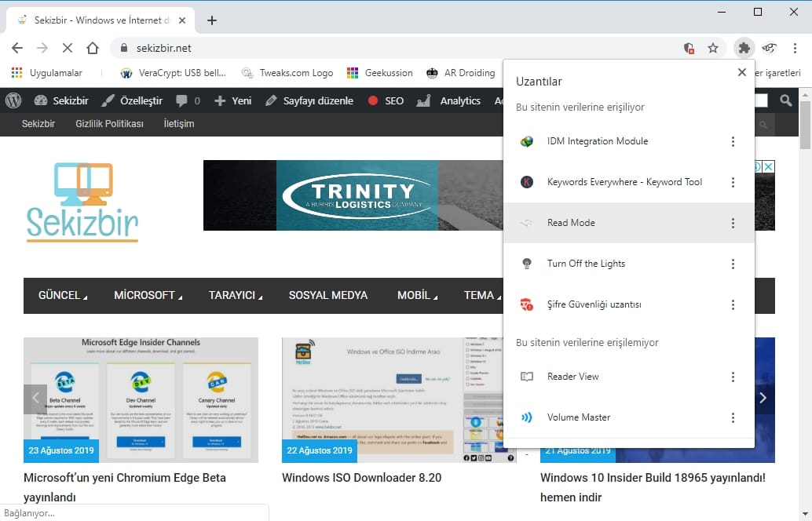Open the VeraCrypt: USB bell... bookmark
Screen dimensions: 812x521
pos(173,73)
